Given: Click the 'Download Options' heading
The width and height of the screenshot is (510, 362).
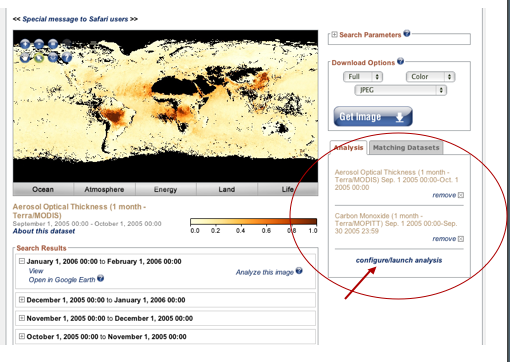Looking at the screenshot, I should [x=363, y=63].
